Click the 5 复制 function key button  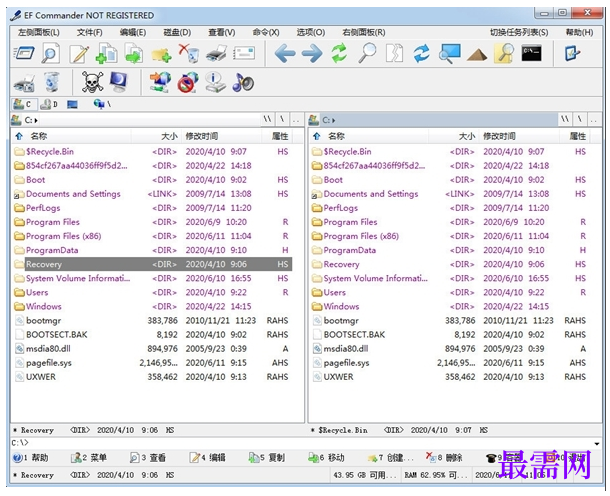tap(267, 458)
